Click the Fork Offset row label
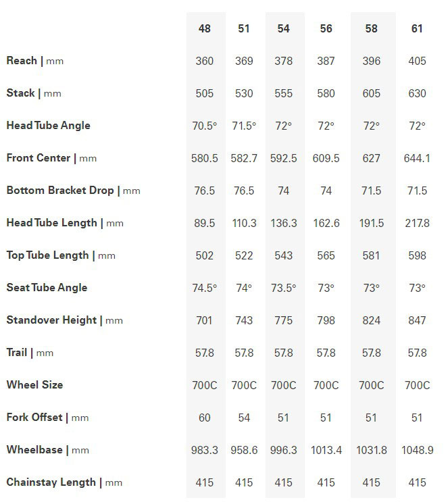 47,418
